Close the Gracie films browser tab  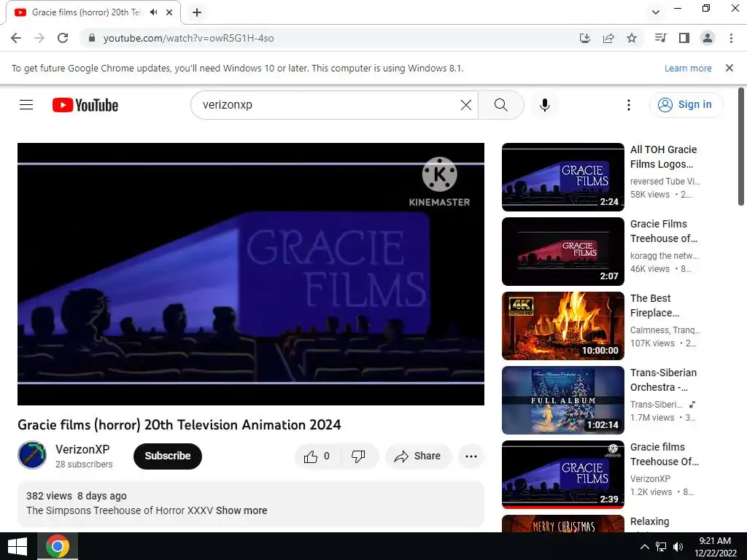click(x=169, y=12)
